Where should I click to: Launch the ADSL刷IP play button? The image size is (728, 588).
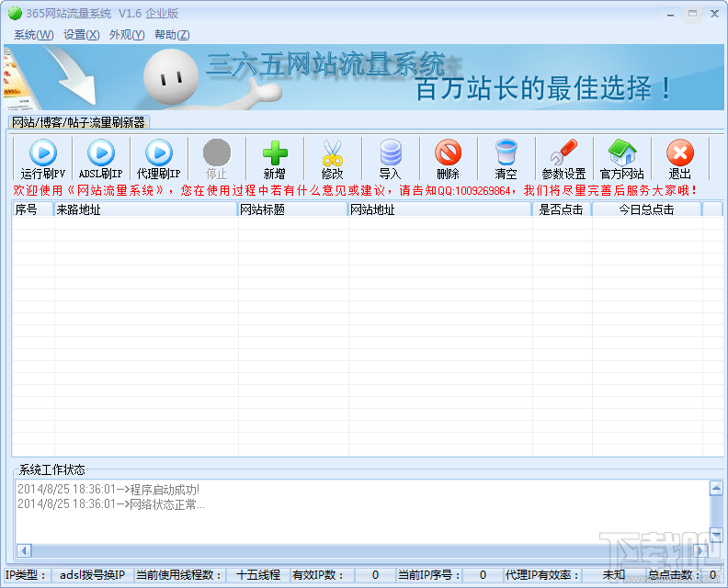[101, 153]
